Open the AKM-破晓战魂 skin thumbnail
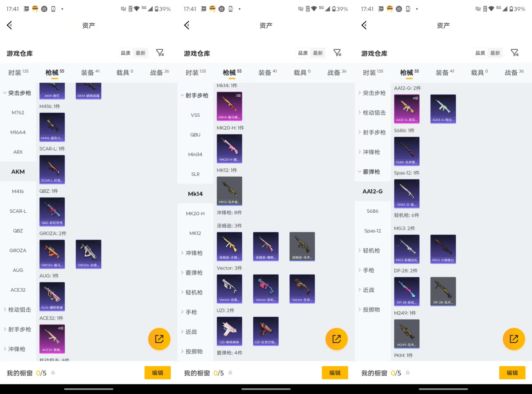This screenshot has height=394, width=532. click(x=88, y=91)
